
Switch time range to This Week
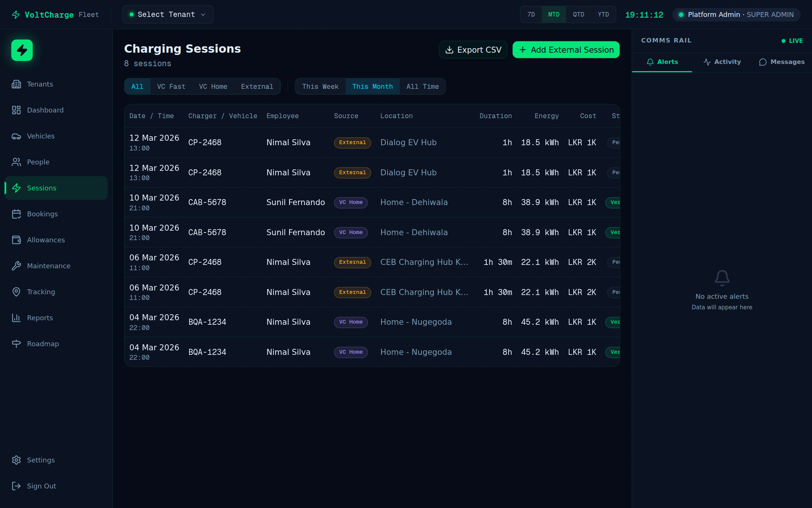[x=320, y=86]
